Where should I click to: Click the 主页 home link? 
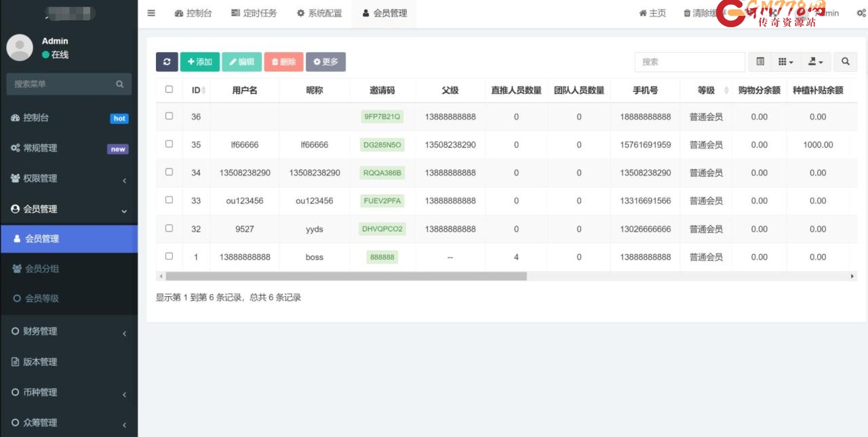652,13
